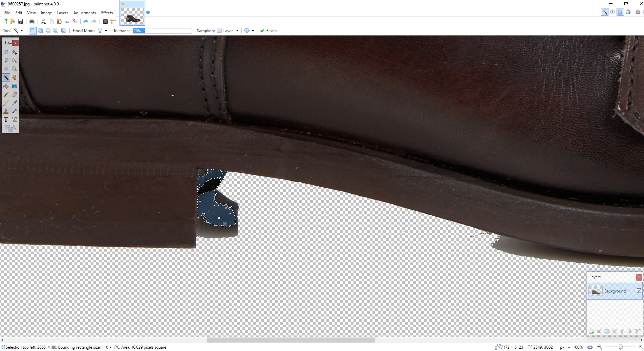Select the Move Selection tool
644x351 pixels.
15,61
